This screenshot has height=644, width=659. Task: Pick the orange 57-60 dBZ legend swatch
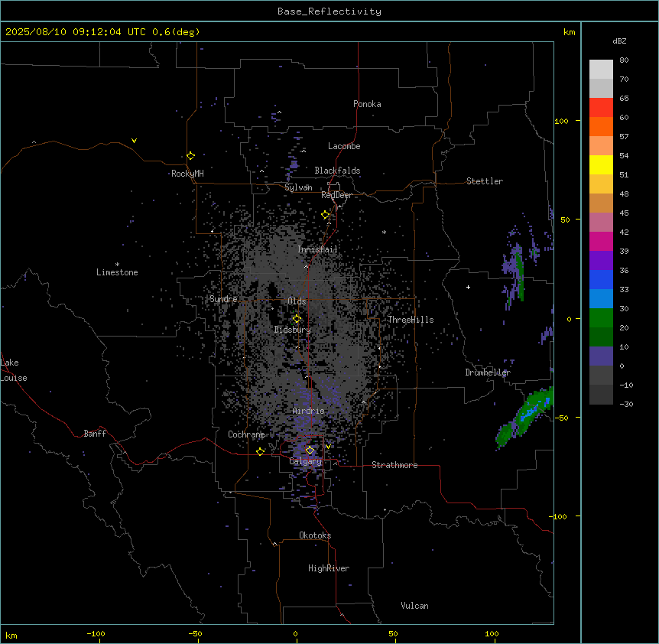pyautogui.click(x=601, y=126)
